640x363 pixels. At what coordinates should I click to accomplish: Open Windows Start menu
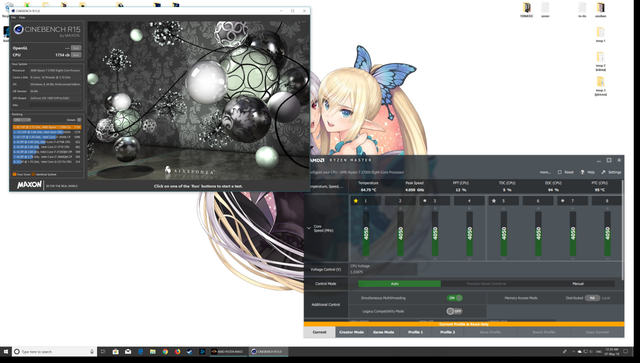pos(6,351)
